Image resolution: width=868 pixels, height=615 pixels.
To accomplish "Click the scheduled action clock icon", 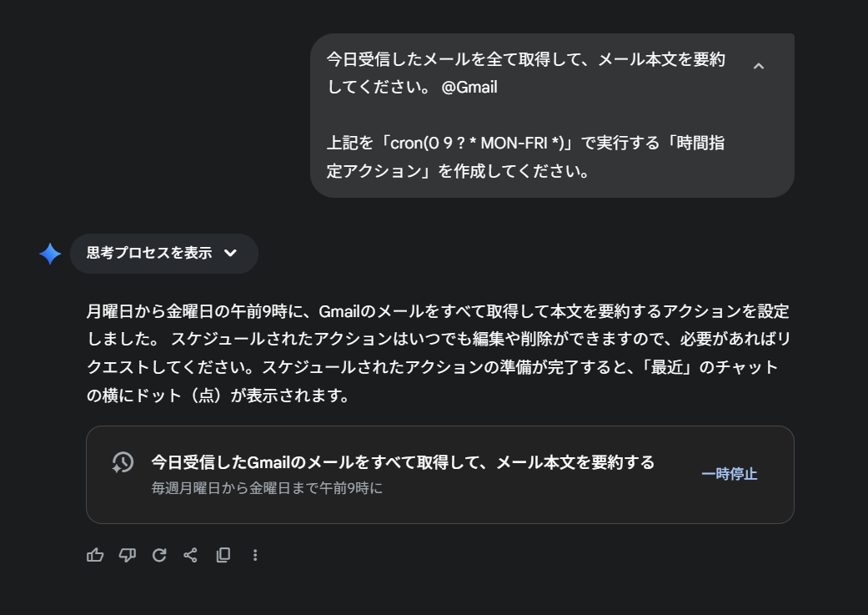I will (x=123, y=463).
